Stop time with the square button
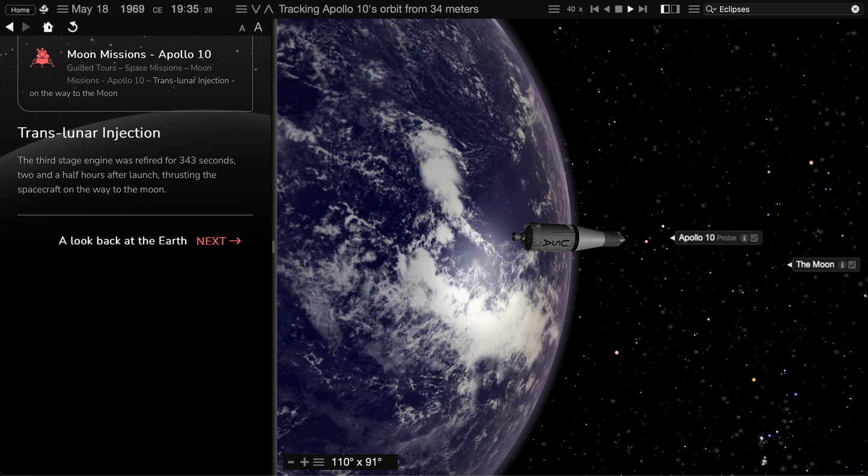Screen dimensions: 868x476 619,9
